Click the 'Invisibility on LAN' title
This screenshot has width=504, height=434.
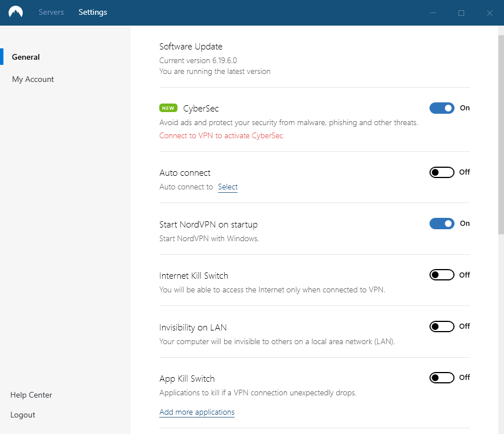pos(193,327)
